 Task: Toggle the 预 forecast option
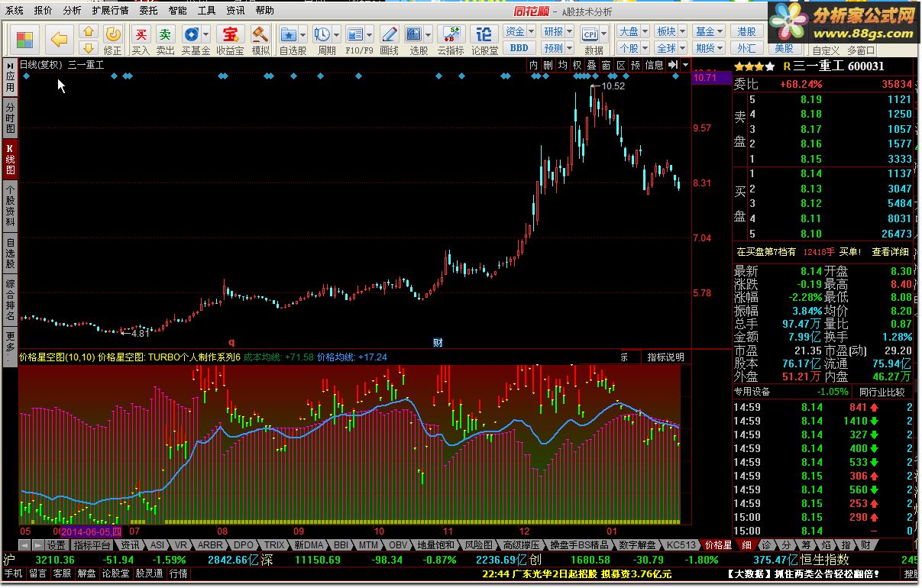pyautogui.click(x=635, y=66)
